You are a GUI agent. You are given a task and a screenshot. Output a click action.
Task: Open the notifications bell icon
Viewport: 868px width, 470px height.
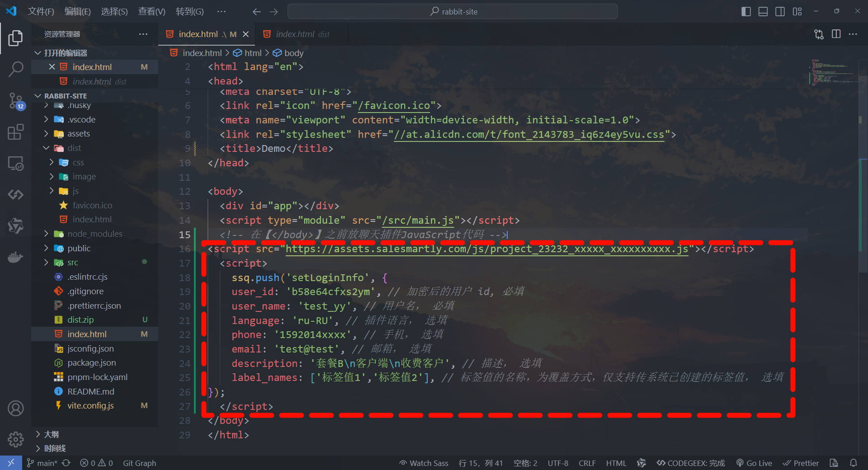pos(853,463)
